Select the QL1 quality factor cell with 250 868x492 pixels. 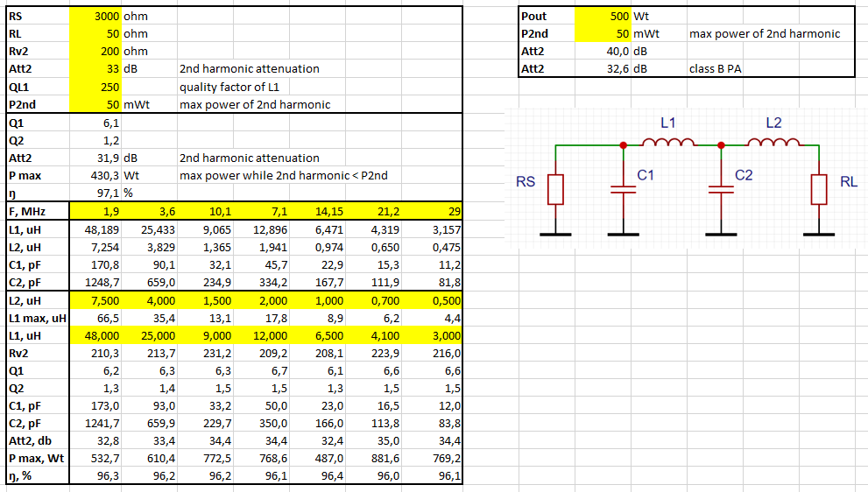click(94, 87)
